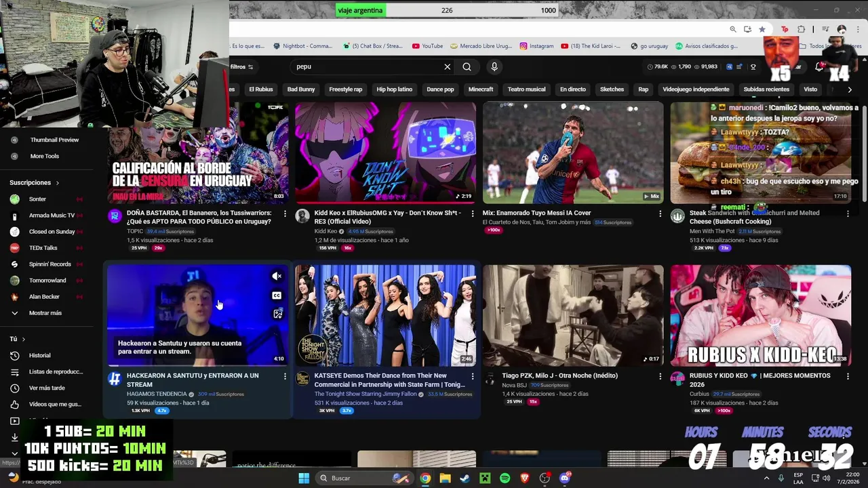The image size is (868, 488).
Task: Toggle captions on the Santutu preview
Action: pyautogui.click(x=277, y=295)
